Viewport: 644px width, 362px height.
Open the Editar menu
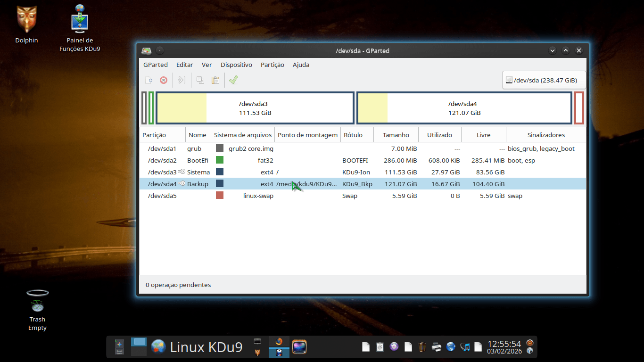pos(184,65)
